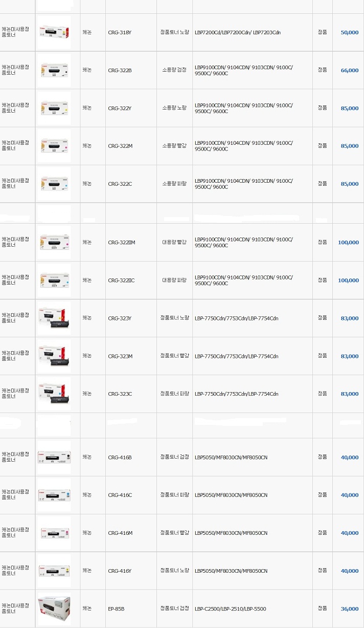Click the 50,000 price for CRG-318Y
Image resolution: width=364 pixels, height=628 pixels.
350,32
